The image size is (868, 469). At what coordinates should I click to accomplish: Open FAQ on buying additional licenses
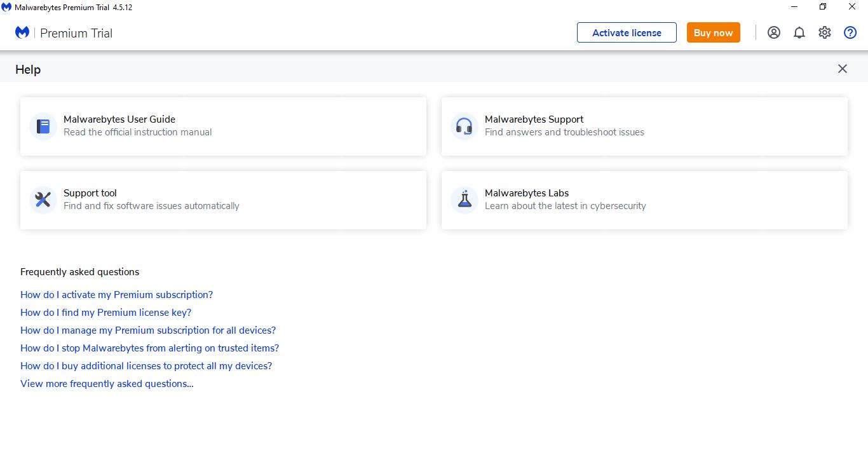[146, 366]
